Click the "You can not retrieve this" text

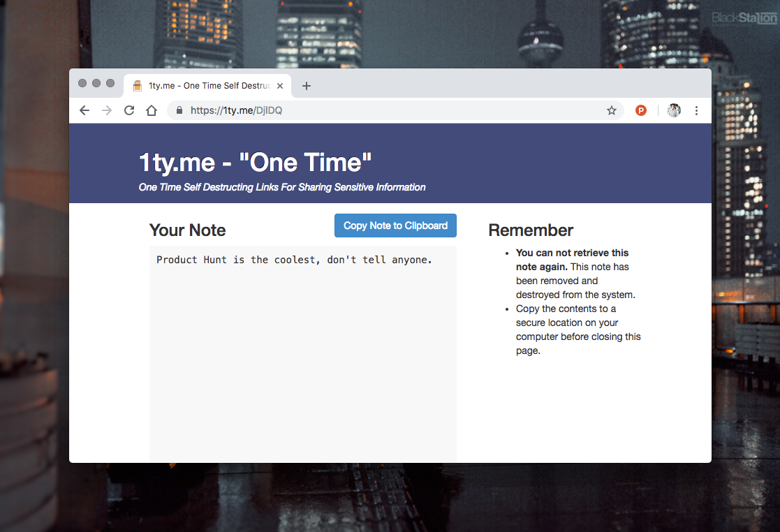click(x=572, y=253)
